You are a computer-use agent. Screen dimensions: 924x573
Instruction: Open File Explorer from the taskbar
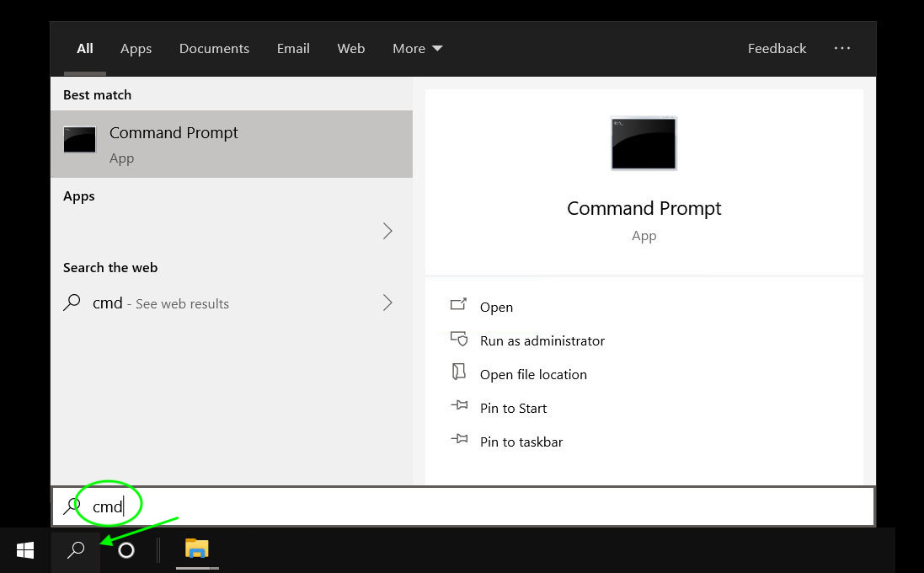[x=197, y=549]
